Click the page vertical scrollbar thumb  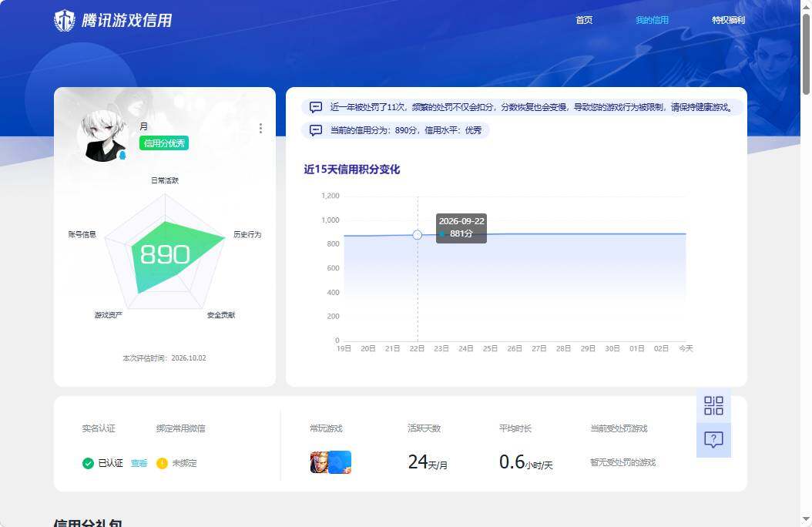click(x=807, y=55)
